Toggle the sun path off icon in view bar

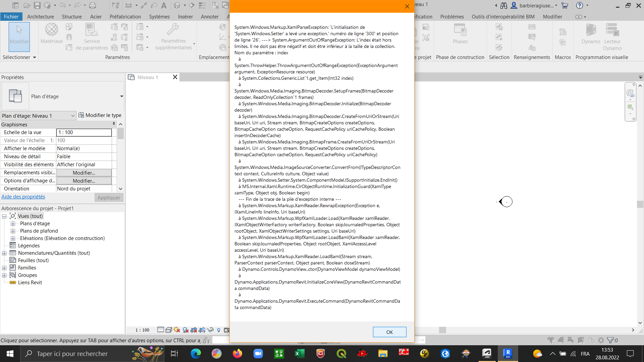[x=177, y=330]
